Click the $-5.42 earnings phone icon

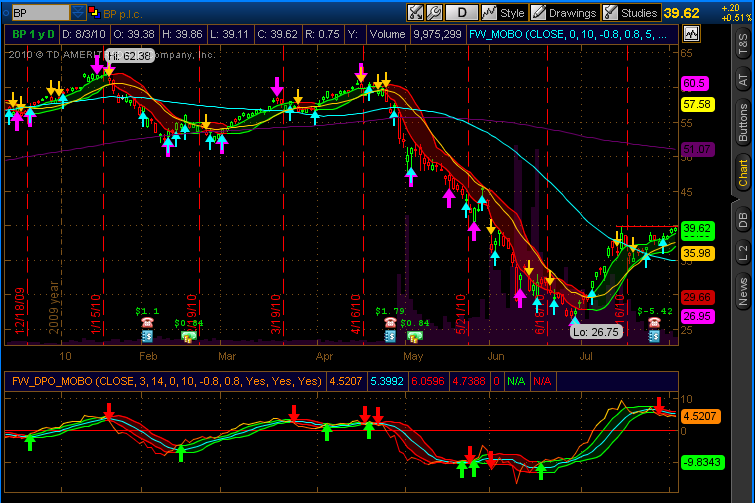[654, 322]
